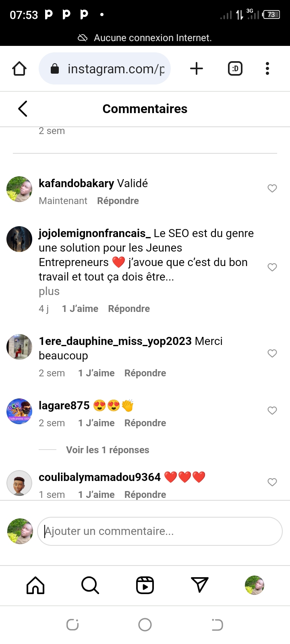Go to Instagram home tab
The width and height of the screenshot is (290, 644).
[x=35, y=585]
